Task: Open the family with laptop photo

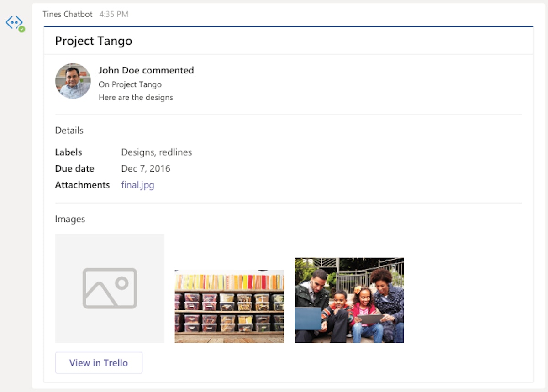Action: 349,300
